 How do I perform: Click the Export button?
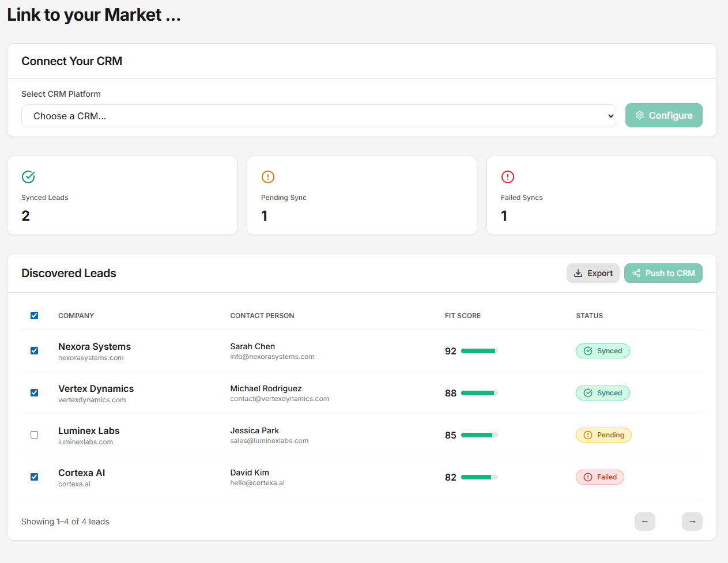[593, 273]
